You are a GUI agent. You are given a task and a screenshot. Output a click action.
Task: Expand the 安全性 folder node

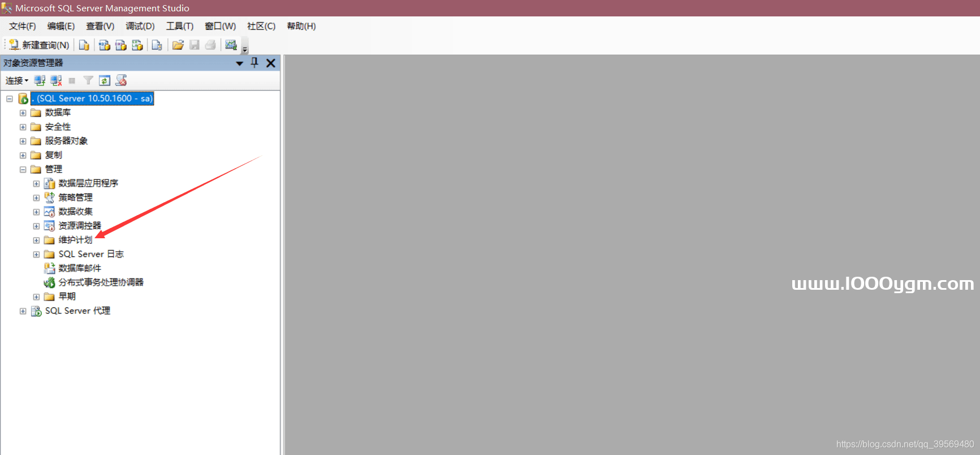[23, 127]
